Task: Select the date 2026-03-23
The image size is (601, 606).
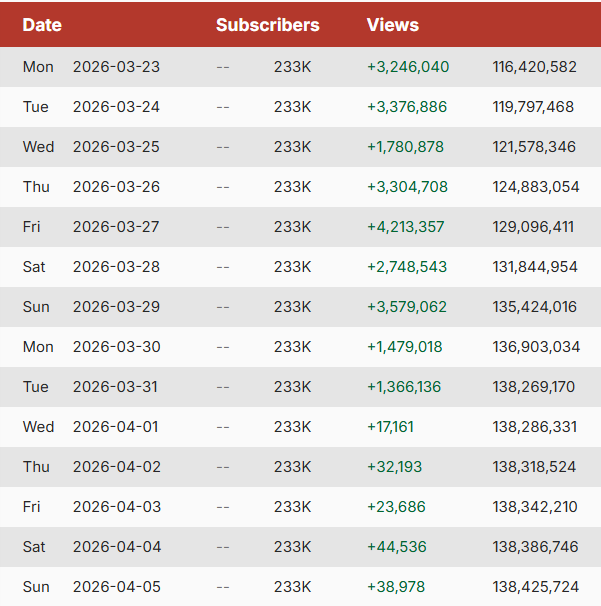Action: 116,67
